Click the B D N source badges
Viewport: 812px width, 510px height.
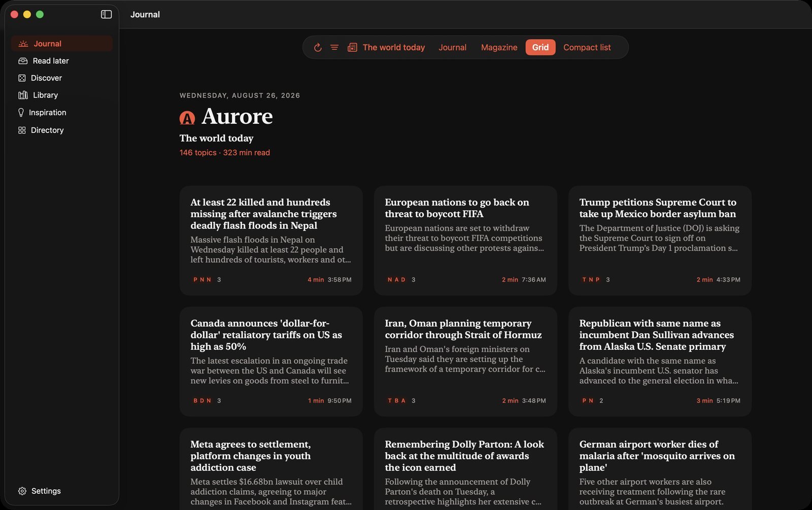pyautogui.click(x=202, y=401)
